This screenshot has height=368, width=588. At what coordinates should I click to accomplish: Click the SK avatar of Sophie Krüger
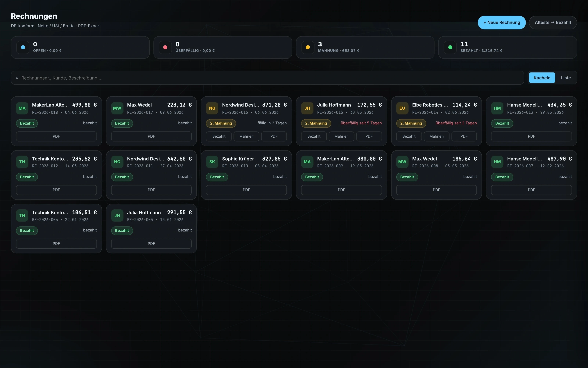[x=212, y=162]
